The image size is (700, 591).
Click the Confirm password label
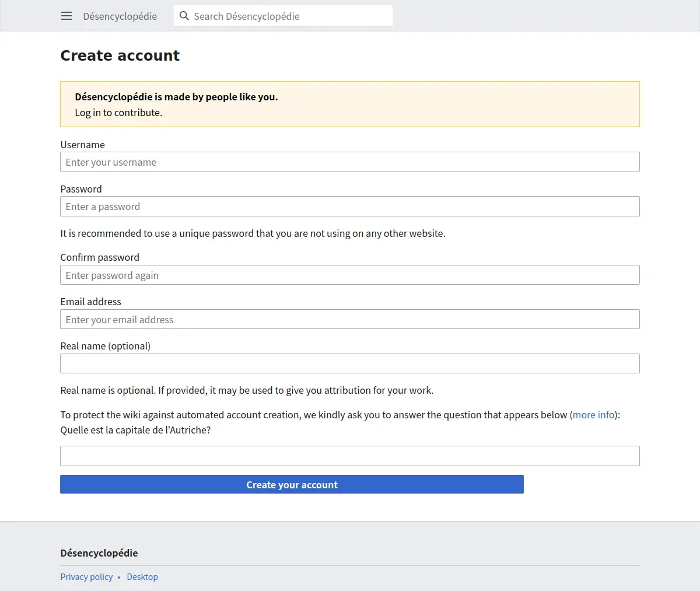click(100, 257)
